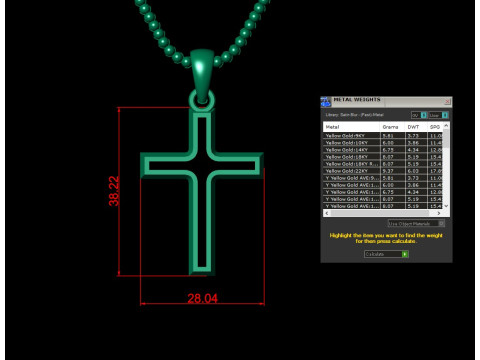Select the pendant bail loop
The height and width of the screenshot is (360, 480).
202,76
